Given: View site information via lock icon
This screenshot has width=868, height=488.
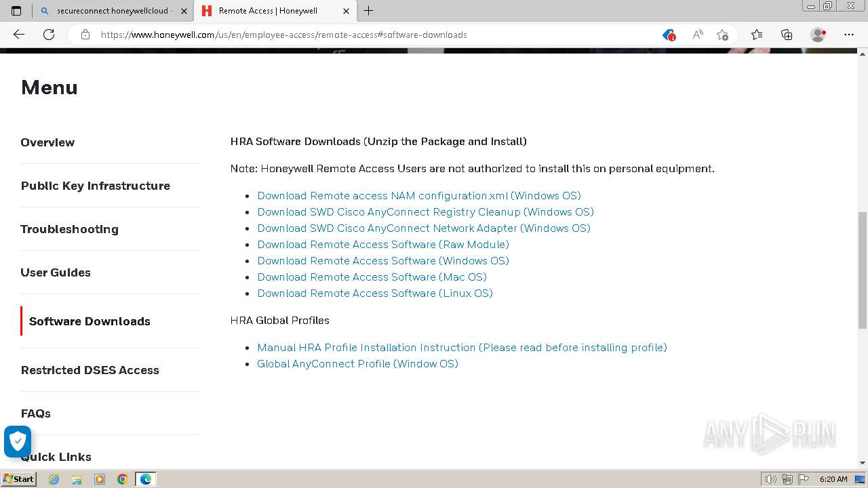Looking at the screenshot, I should pyautogui.click(x=85, y=35).
